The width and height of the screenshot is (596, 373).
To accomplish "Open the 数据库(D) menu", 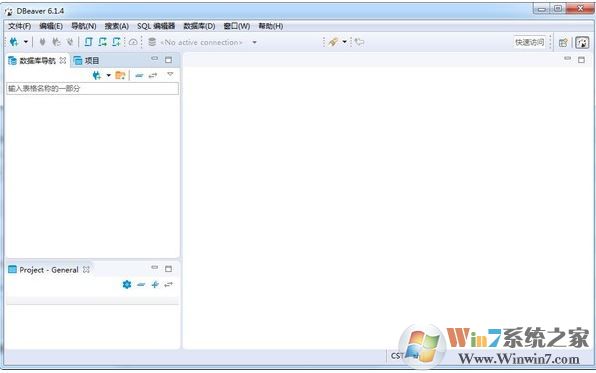I will 199,26.
